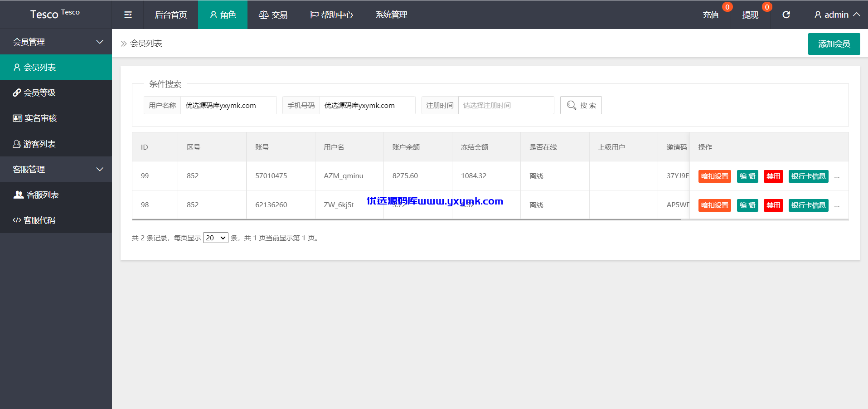
Task: Expand the admin user menu
Action: coord(837,15)
